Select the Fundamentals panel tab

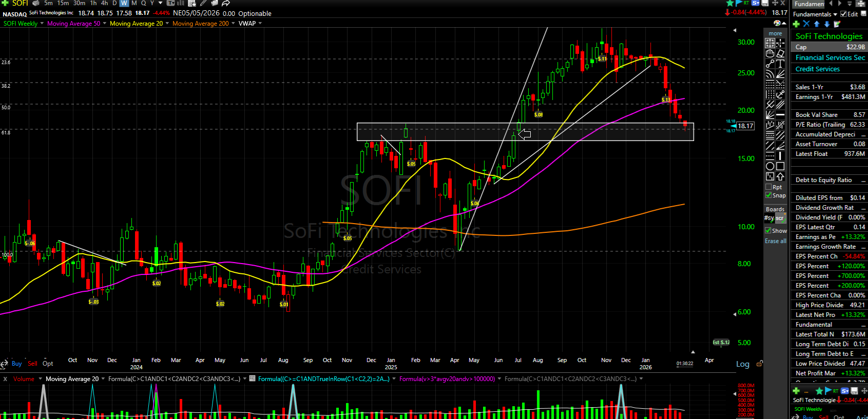809,4
